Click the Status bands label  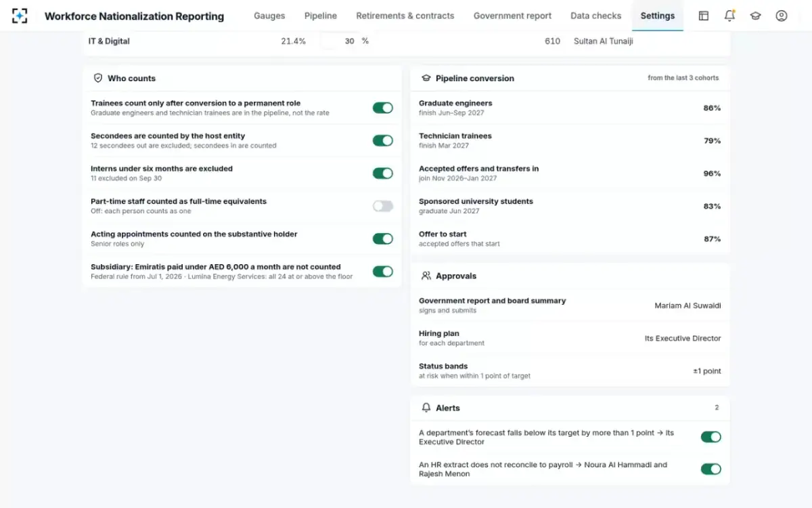[443, 366]
